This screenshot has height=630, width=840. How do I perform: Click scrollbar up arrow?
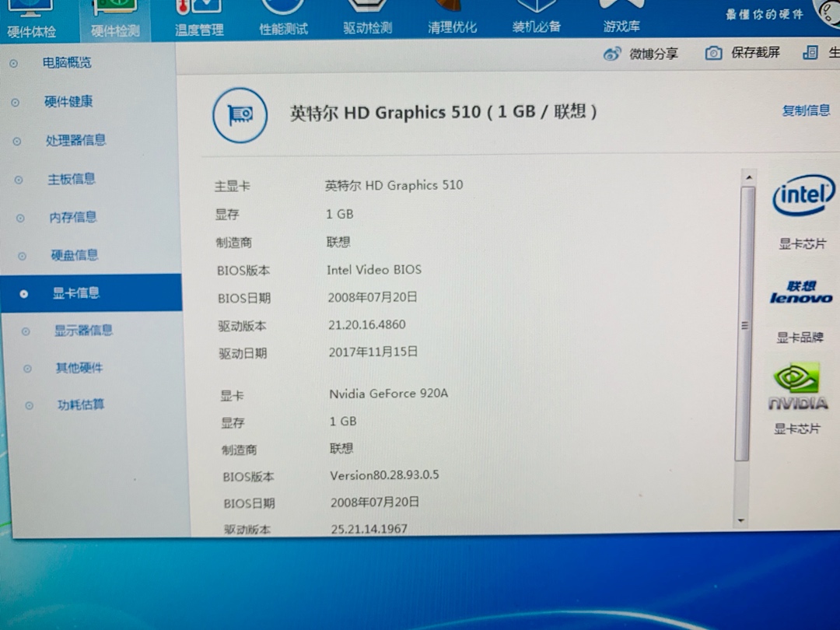pos(749,177)
